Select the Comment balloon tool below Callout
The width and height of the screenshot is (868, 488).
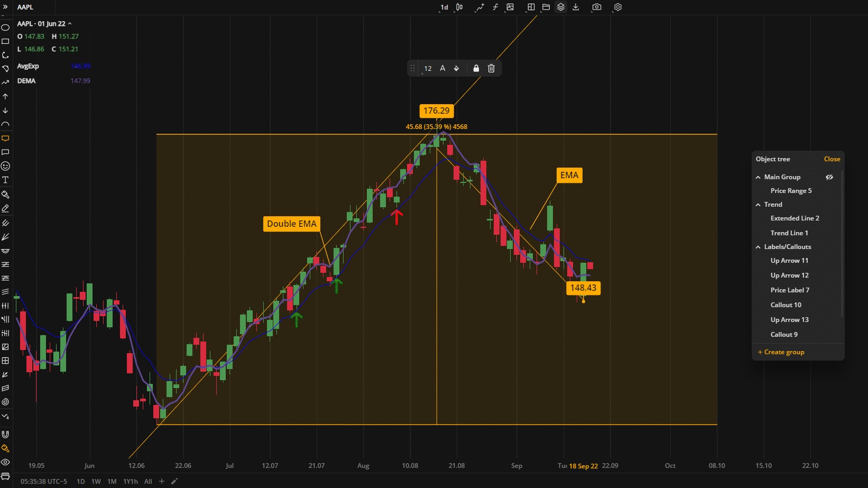[x=5, y=152]
